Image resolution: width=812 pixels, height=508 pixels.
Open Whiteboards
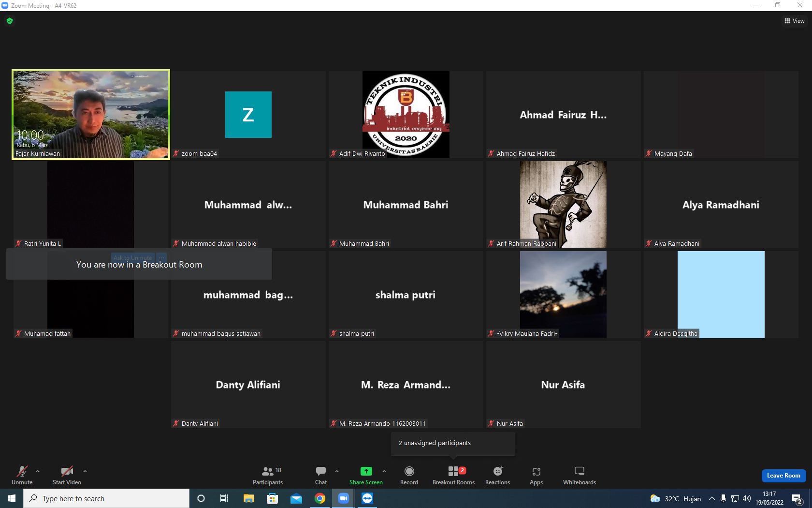click(x=580, y=476)
